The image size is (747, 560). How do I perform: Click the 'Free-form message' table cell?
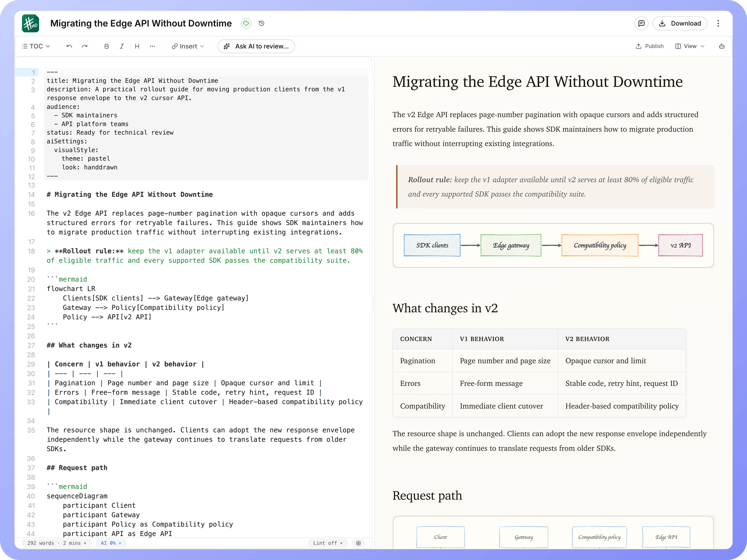[505, 383]
